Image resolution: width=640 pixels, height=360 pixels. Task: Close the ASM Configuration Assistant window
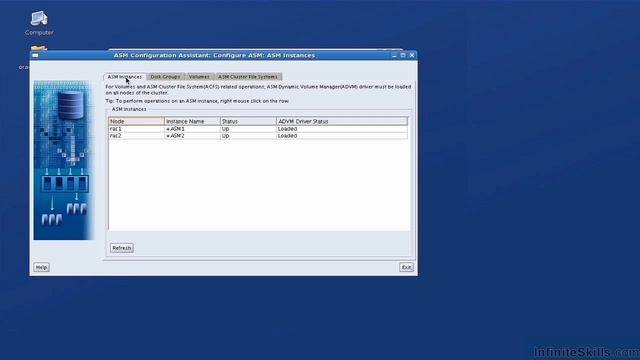(412, 55)
